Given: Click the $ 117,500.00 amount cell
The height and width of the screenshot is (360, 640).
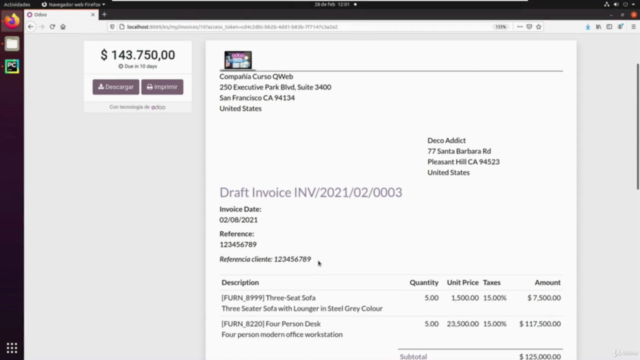Looking at the screenshot, I should coord(540,324).
